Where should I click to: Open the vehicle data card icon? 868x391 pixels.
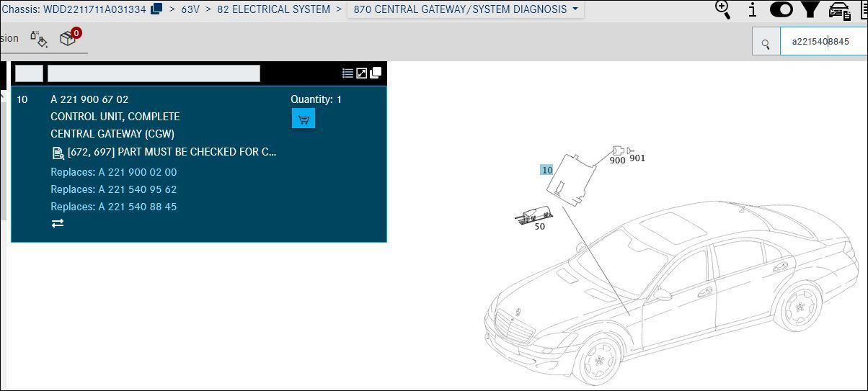pos(839,10)
